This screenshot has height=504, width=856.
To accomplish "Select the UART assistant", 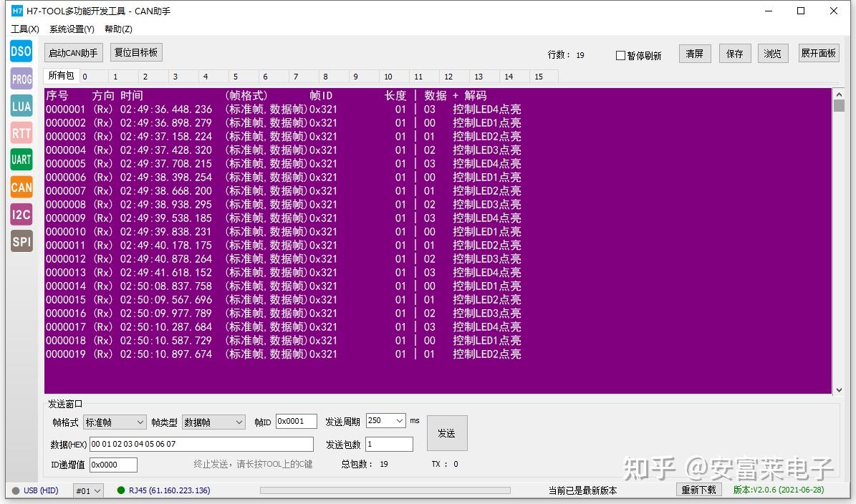I will pos(20,160).
